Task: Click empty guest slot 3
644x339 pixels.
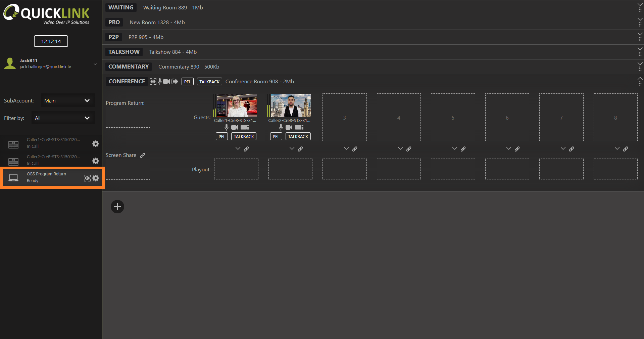Action: (345, 117)
